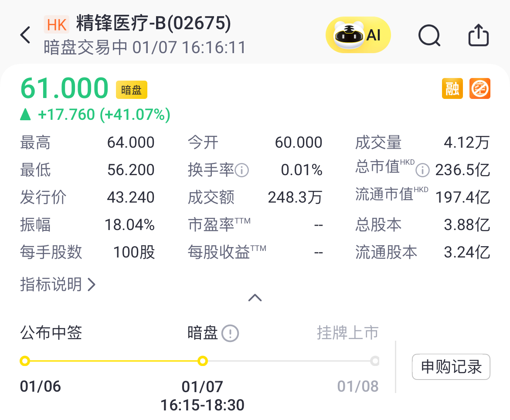
Task: Open 指标说明 indicator explanation
Action: 58,285
